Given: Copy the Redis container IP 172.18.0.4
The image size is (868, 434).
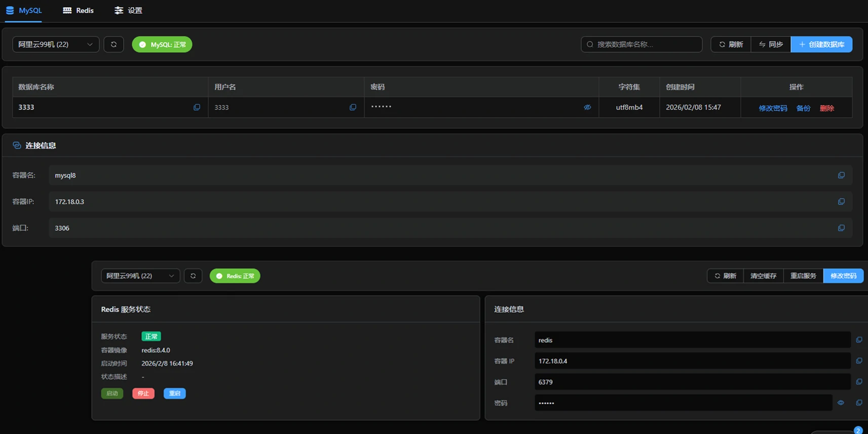Looking at the screenshot, I should (859, 361).
